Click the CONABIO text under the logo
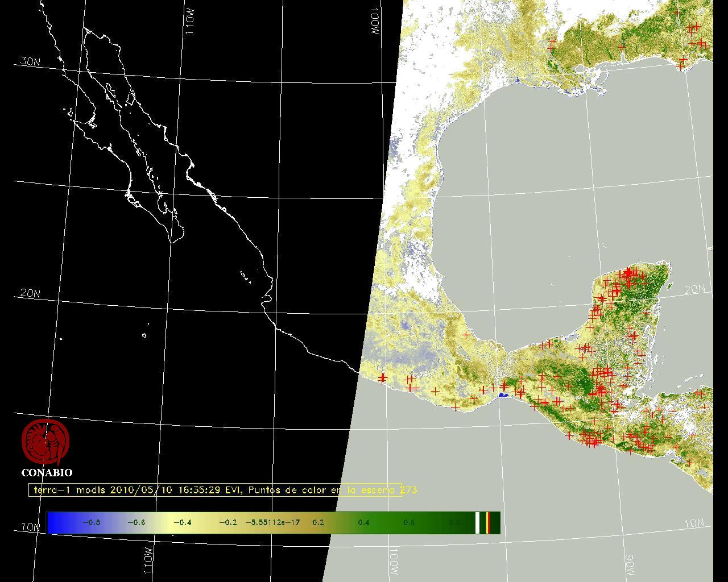The image size is (728, 582). pos(47,472)
